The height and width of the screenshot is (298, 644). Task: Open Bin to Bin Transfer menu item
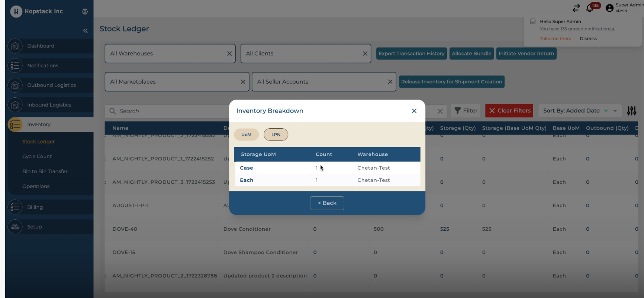tap(45, 171)
